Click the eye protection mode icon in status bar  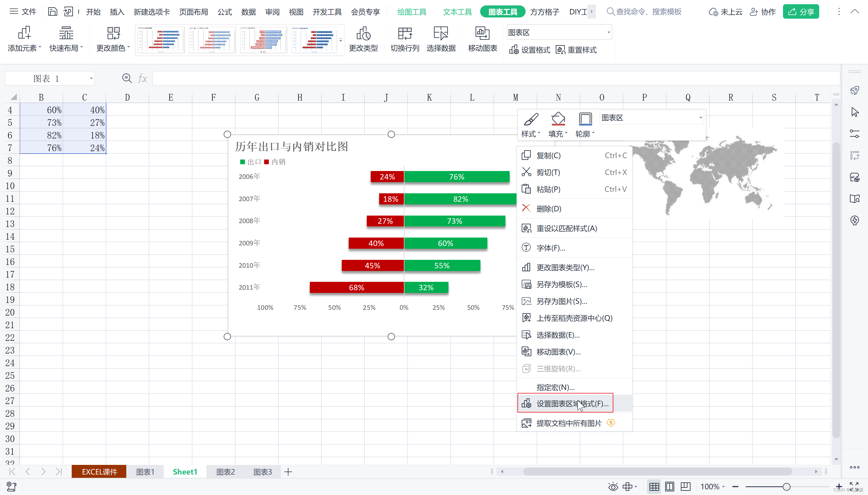tap(613, 487)
